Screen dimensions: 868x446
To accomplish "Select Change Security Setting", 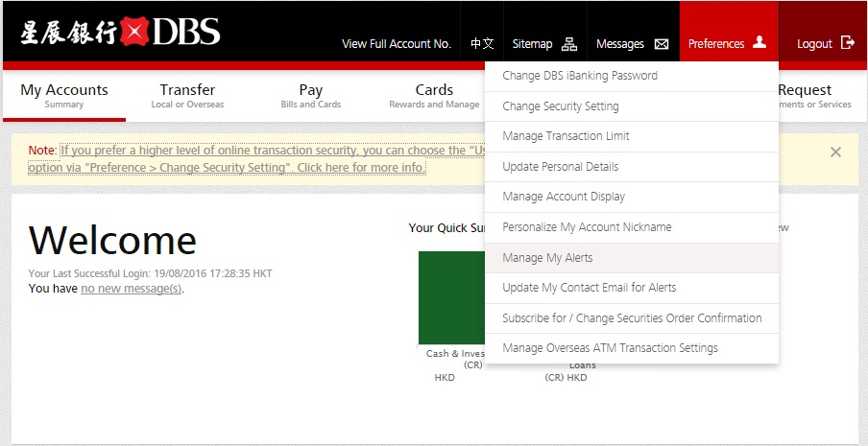I will pyautogui.click(x=632, y=106).
